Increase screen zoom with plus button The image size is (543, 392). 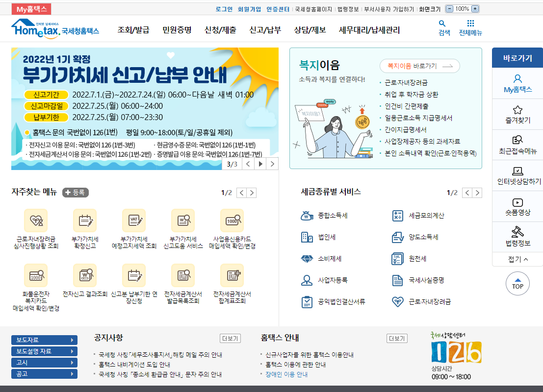pos(475,9)
